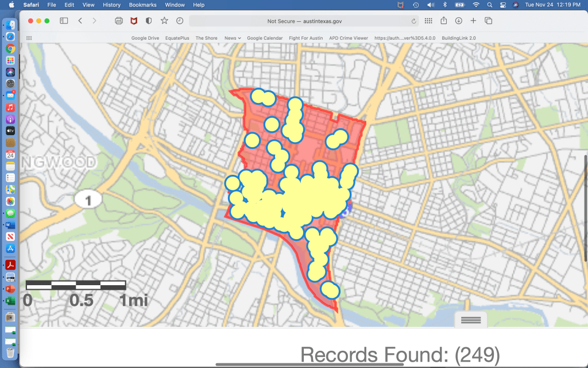The height and width of the screenshot is (368, 588).
Task: Show the tab overview icon
Action: click(488, 21)
